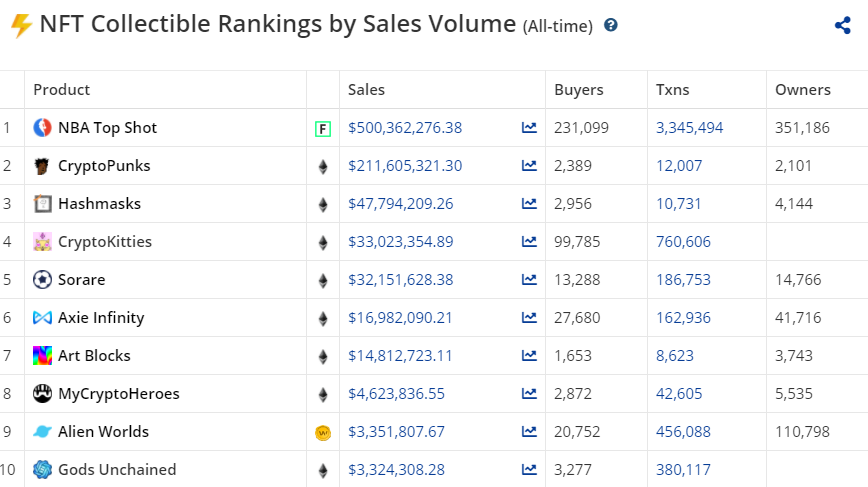Image resolution: width=868 pixels, height=487 pixels.
Task: Sort by the Owners column header
Action: (803, 90)
